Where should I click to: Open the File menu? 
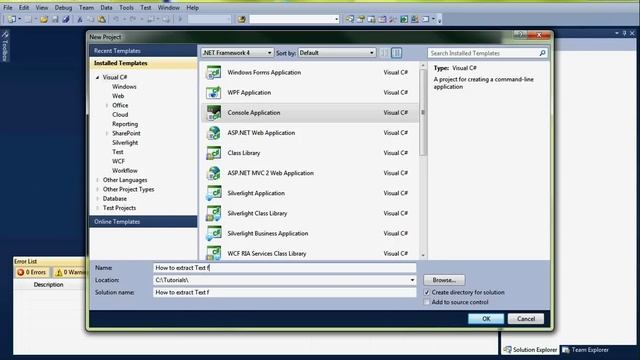click(8, 7)
